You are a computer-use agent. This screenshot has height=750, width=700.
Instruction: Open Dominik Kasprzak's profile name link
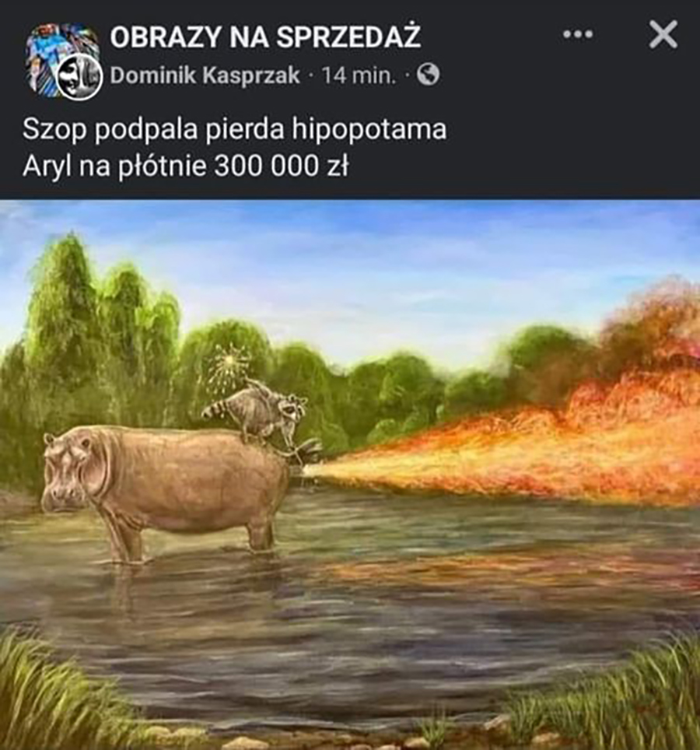[x=205, y=75]
